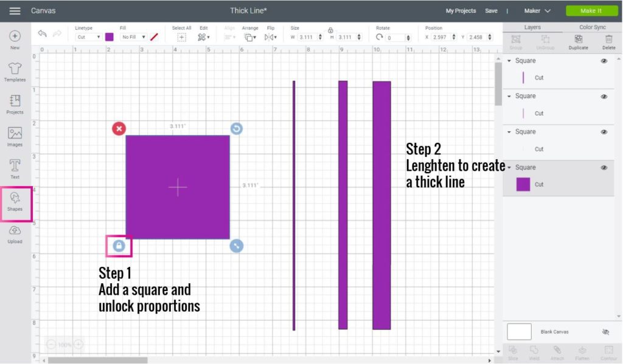Click the resize handle on selected square
Screen dimensions: 623x364
(237, 246)
